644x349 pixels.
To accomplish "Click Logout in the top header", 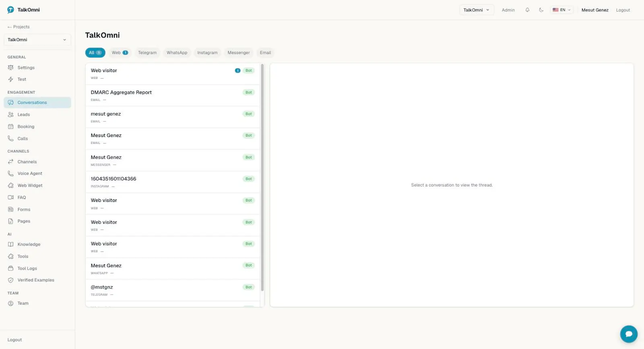I will click(623, 10).
